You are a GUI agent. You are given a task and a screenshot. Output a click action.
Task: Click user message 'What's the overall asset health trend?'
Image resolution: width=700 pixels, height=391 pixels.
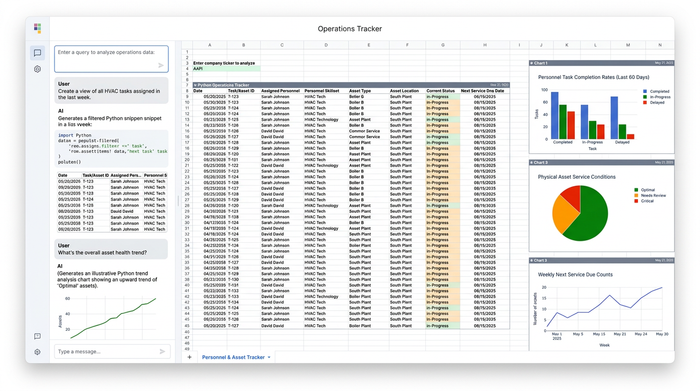point(112,249)
